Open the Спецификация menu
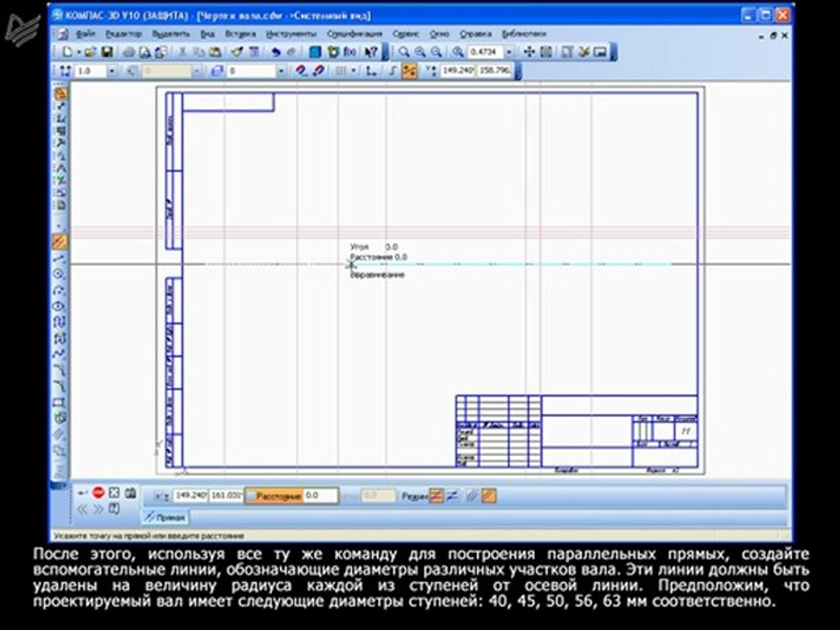 (354, 34)
